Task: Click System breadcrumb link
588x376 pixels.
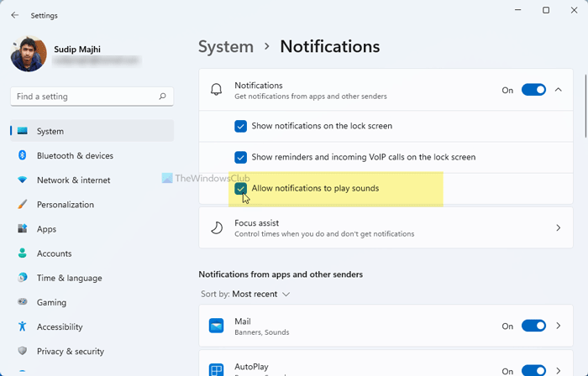Action: click(225, 47)
